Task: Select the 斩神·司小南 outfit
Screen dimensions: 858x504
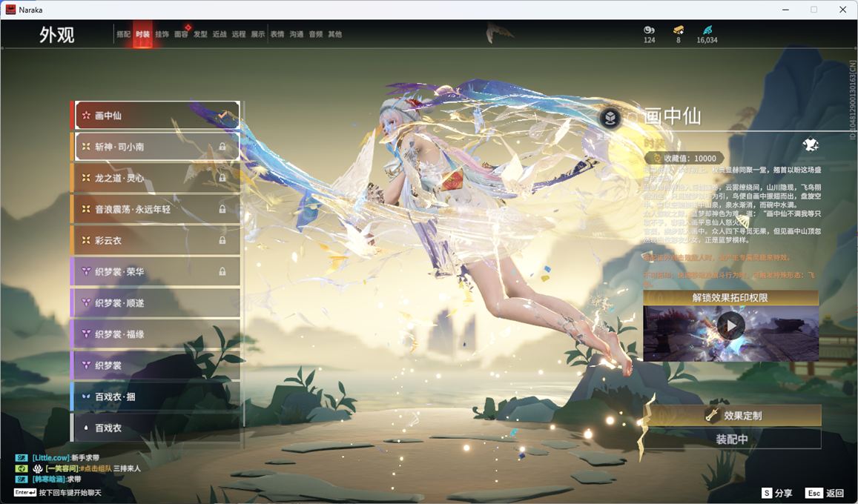Action: [156, 147]
